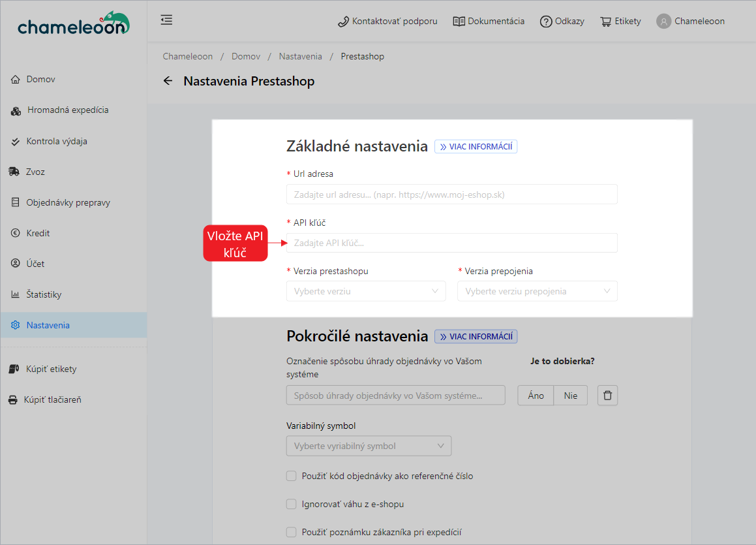
Task: Click the Zvoz truck icon in sidebar
Action: tap(14, 172)
